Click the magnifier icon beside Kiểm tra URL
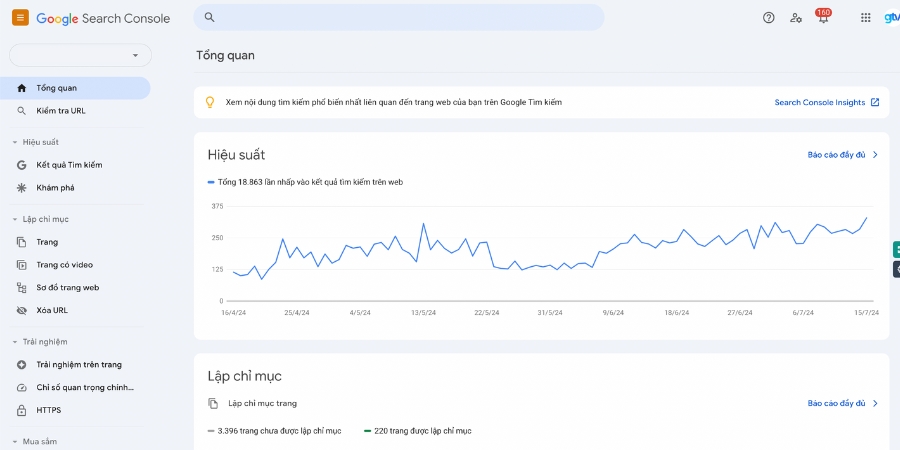 tap(22, 111)
